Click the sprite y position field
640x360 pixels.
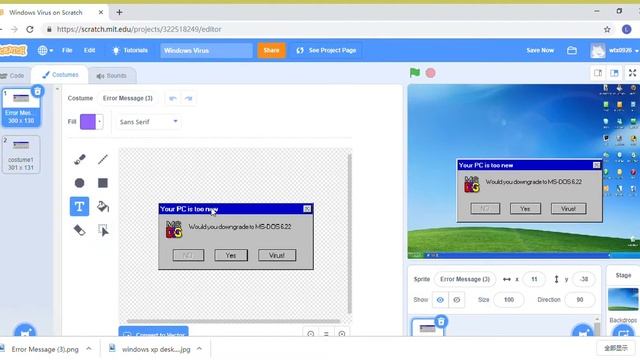(584, 279)
